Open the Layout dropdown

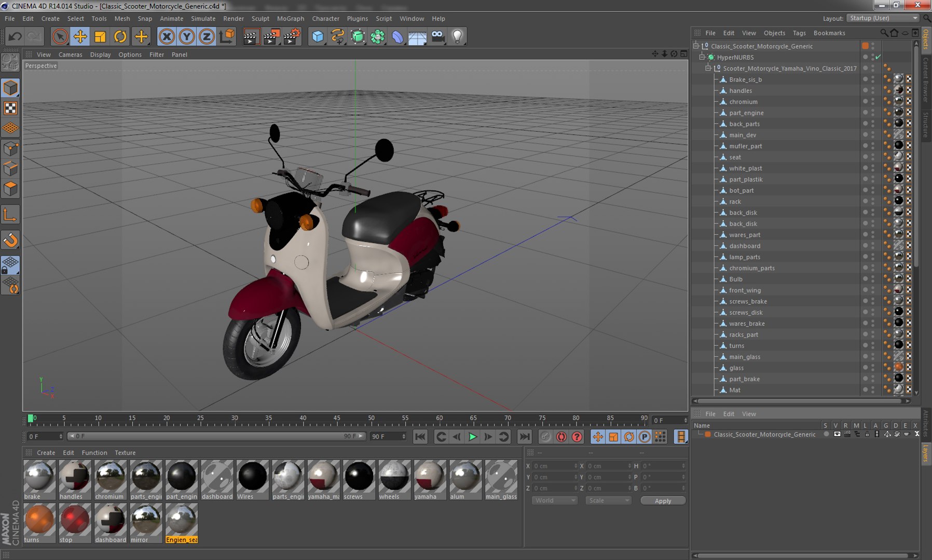883,18
